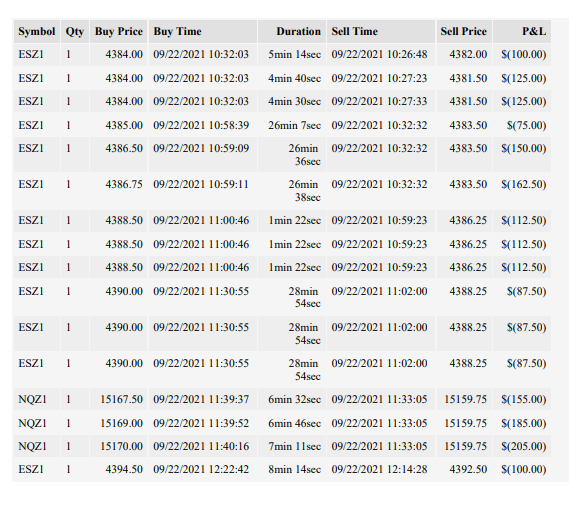Click the $(162.50) P&L cell
Viewport: 569px width, 520px height.
522,191
